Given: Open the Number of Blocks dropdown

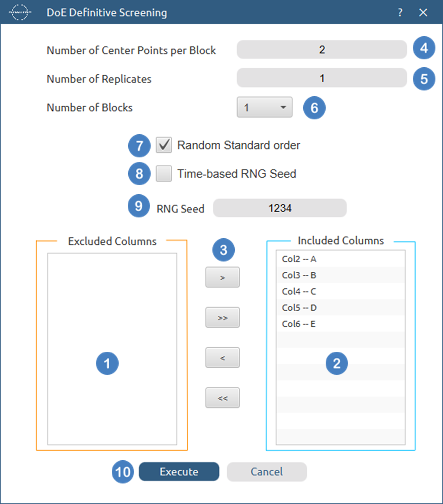Looking at the screenshot, I should coord(264,107).
